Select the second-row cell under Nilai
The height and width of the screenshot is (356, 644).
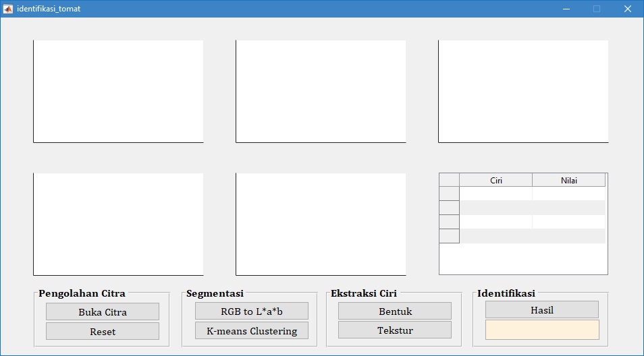[x=568, y=208]
